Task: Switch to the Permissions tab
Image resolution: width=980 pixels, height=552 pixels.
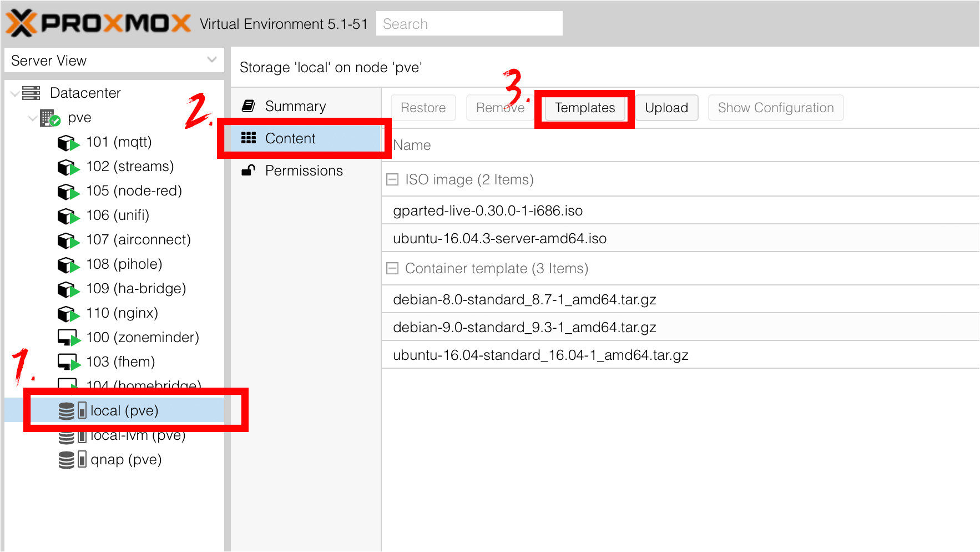Action: click(304, 170)
